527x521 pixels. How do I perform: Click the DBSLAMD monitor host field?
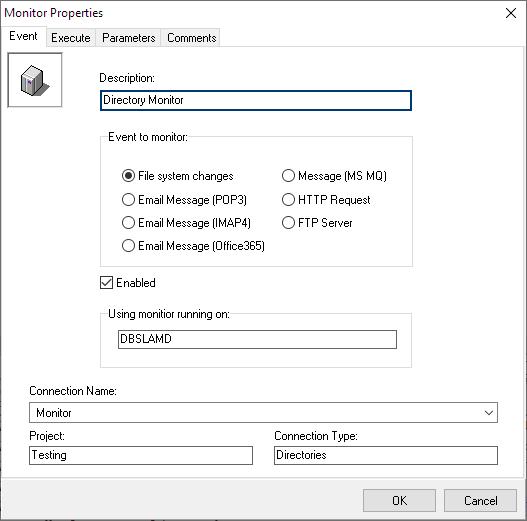[x=257, y=339]
